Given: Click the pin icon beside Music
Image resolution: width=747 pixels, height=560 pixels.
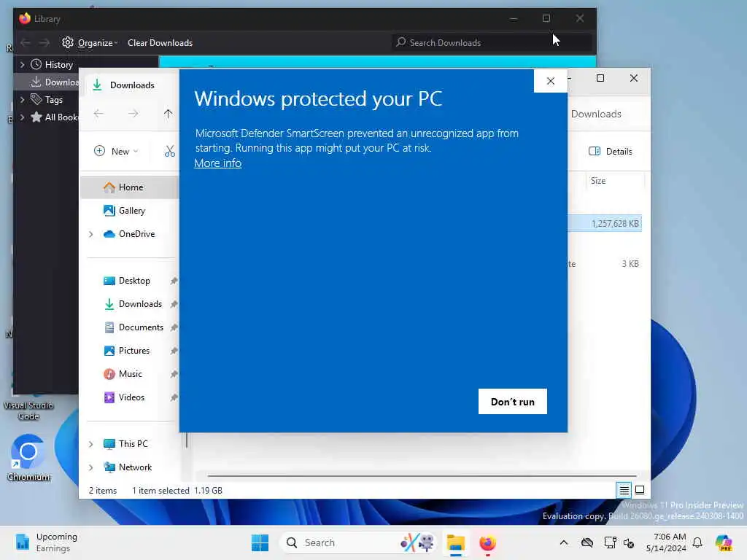Looking at the screenshot, I should 174,374.
